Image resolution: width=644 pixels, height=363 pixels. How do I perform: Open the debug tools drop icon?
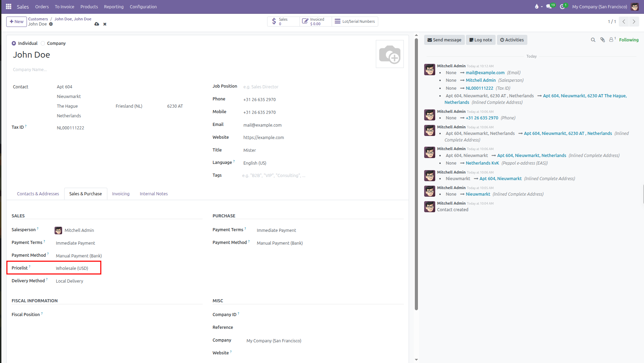538,7
